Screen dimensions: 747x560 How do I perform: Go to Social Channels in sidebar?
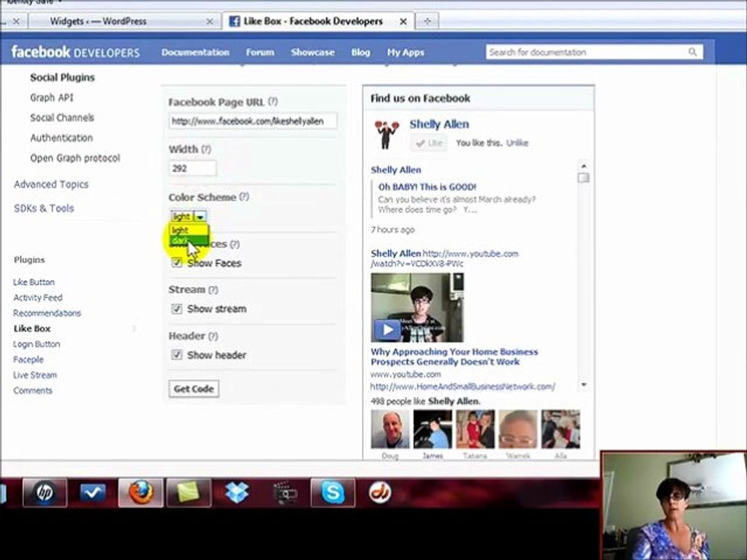coord(62,117)
